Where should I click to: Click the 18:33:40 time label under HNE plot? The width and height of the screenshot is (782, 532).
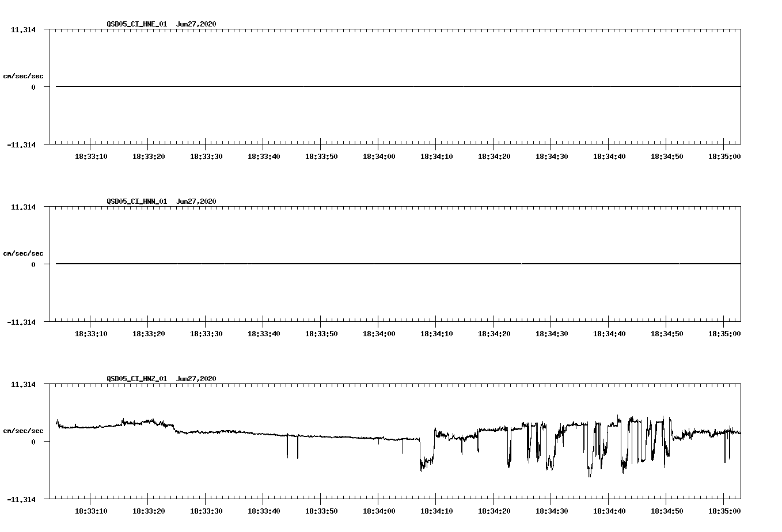pos(264,157)
